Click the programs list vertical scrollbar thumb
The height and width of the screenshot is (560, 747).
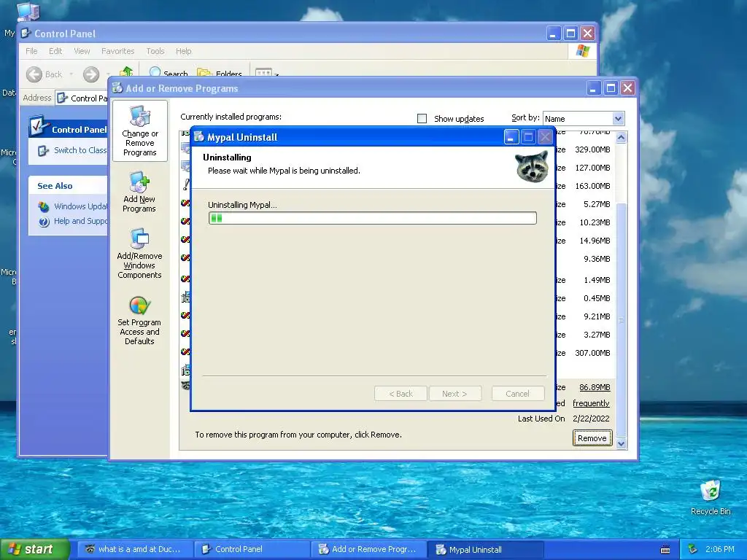pyautogui.click(x=621, y=319)
